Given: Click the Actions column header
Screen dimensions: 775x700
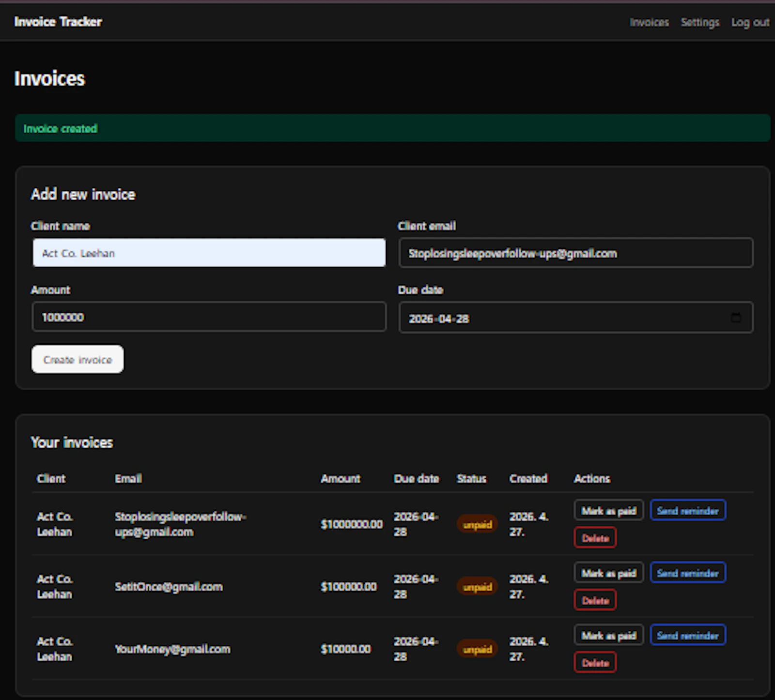Looking at the screenshot, I should 592,478.
